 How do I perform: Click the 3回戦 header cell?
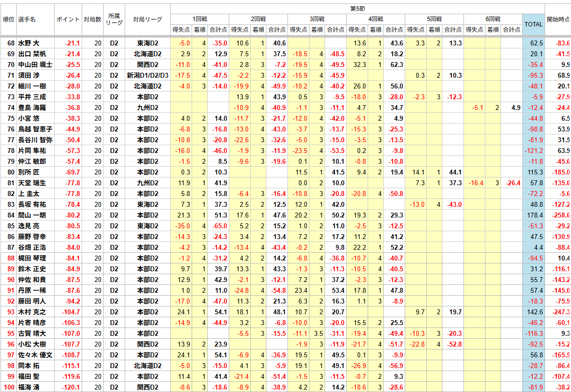317,19
